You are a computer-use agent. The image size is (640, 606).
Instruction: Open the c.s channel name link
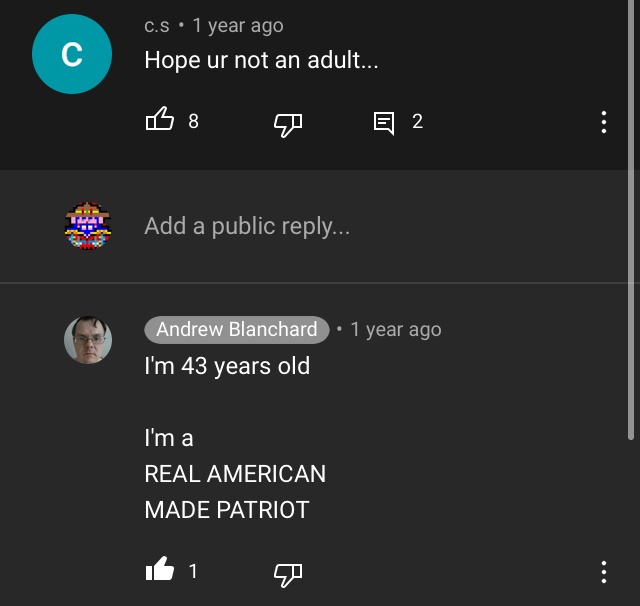tap(157, 26)
